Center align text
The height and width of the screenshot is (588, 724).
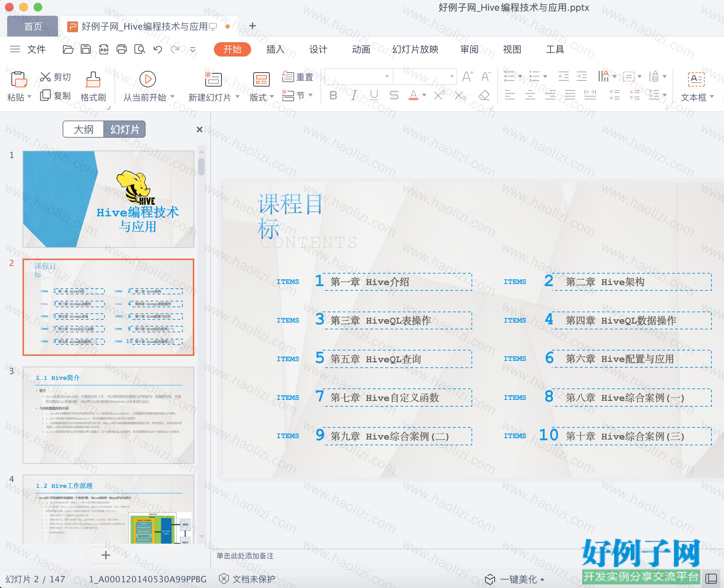point(530,95)
